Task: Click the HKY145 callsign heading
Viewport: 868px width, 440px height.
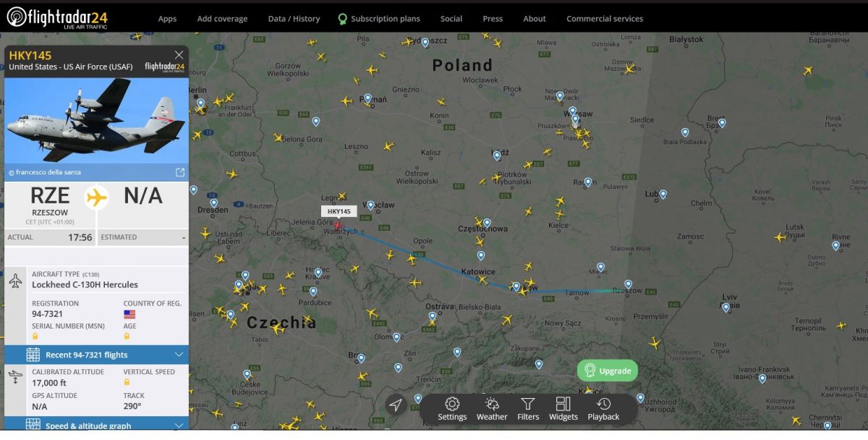Action: tap(30, 56)
